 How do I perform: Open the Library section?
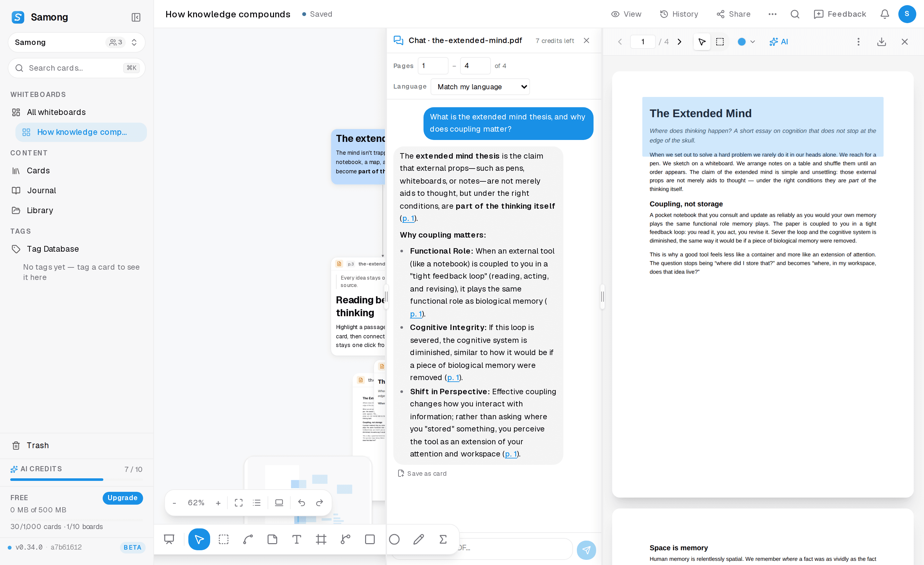pos(76,211)
